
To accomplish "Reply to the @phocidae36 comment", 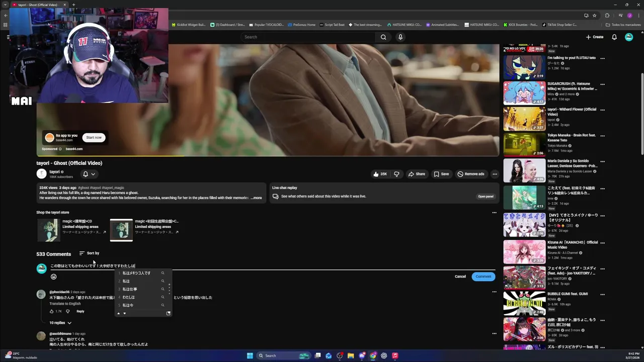I will click(x=80, y=311).
